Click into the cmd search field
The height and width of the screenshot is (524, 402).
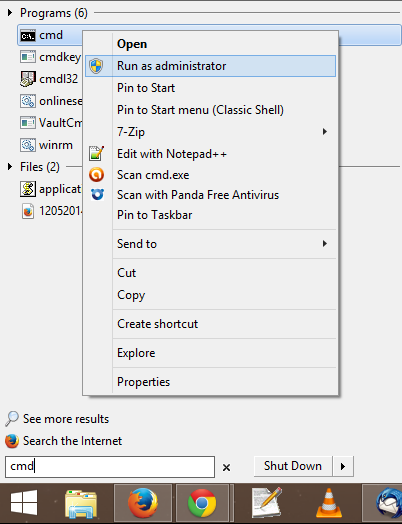(110, 467)
